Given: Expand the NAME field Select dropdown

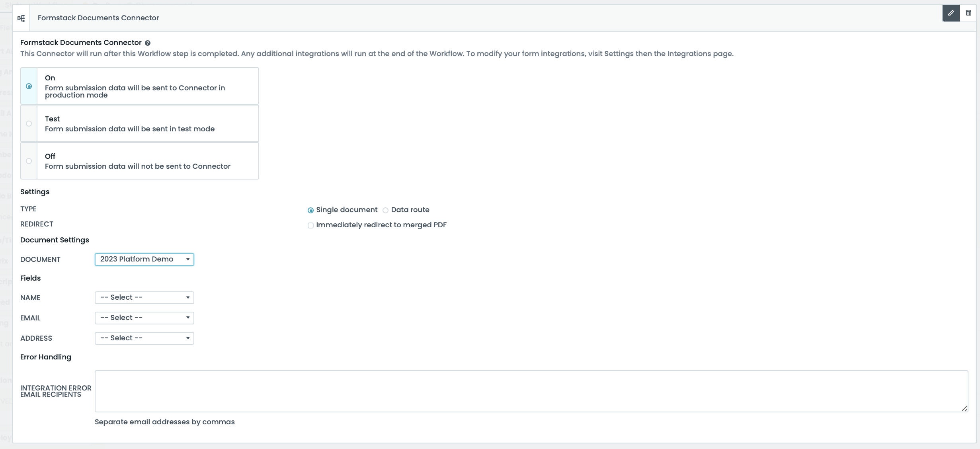Looking at the screenshot, I should point(144,297).
